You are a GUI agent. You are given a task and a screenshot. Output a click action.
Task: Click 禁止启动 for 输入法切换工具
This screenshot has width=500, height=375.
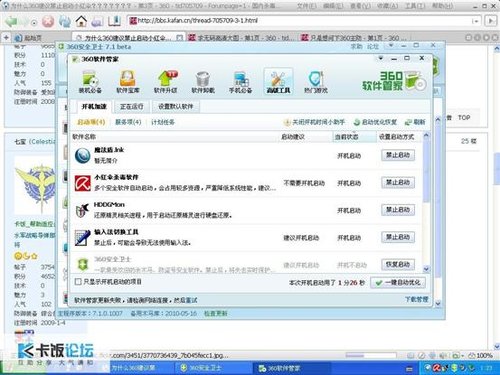(398, 237)
